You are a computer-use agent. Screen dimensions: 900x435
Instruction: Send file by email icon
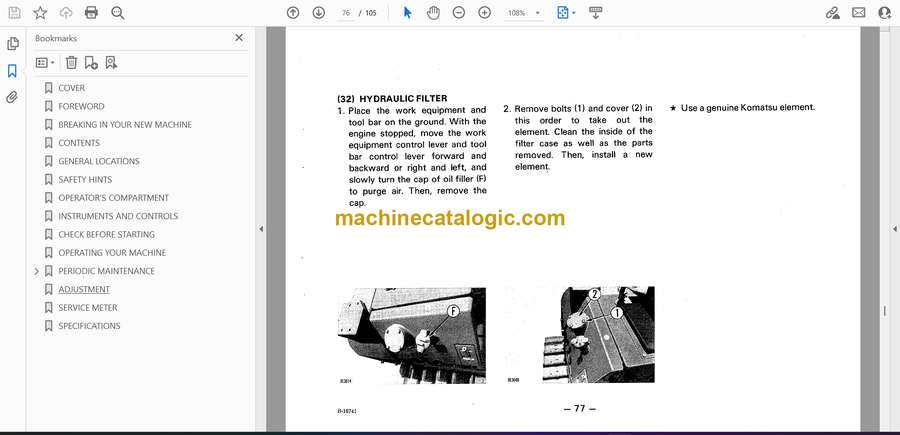click(859, 13)
